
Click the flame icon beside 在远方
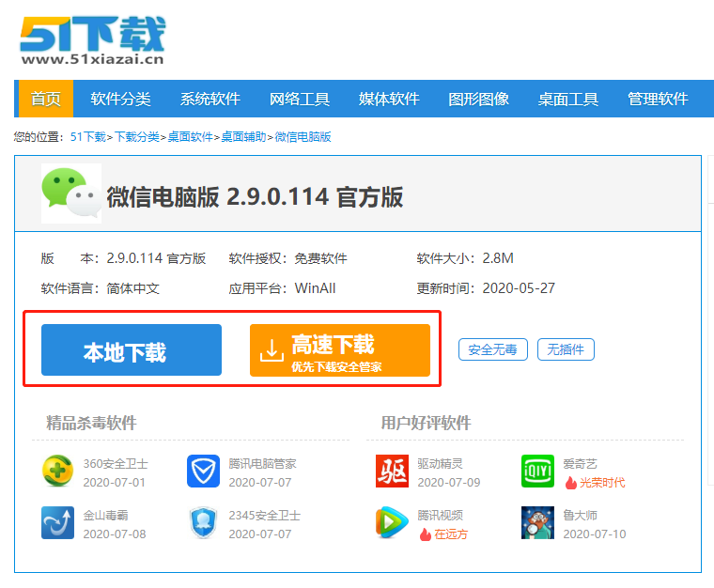coord(426,534)
